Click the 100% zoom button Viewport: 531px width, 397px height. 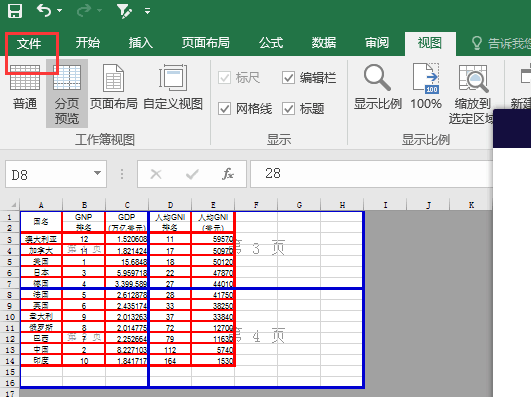click(x=426, y=87)
